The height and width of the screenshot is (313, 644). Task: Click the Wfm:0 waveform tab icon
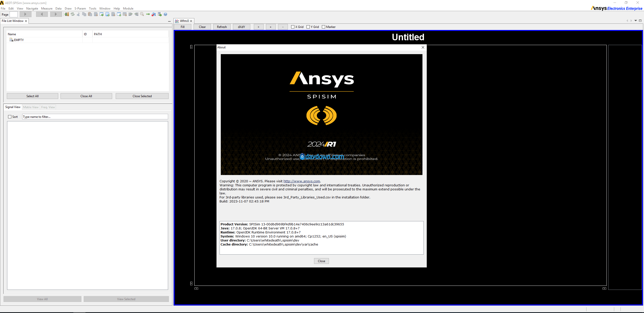pyautogui.click(x=177, y=21)
